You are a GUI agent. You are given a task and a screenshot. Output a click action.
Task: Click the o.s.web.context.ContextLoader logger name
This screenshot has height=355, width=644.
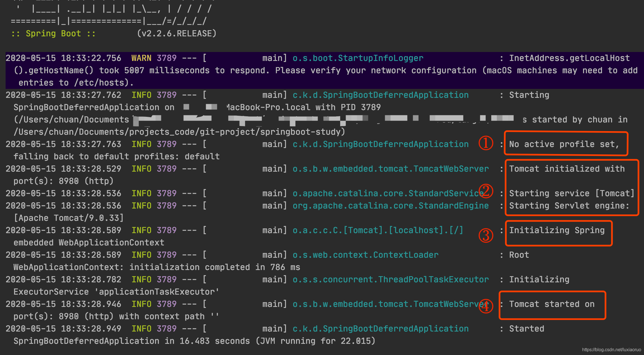365,255
